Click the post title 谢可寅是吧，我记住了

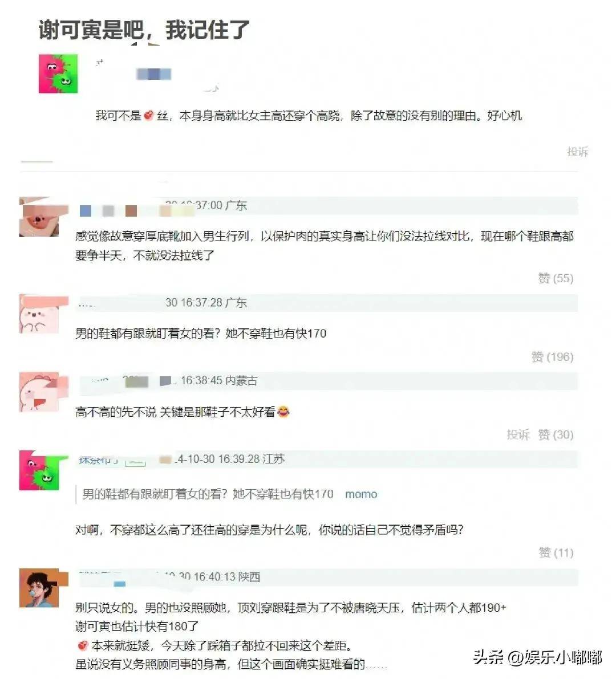144,30
